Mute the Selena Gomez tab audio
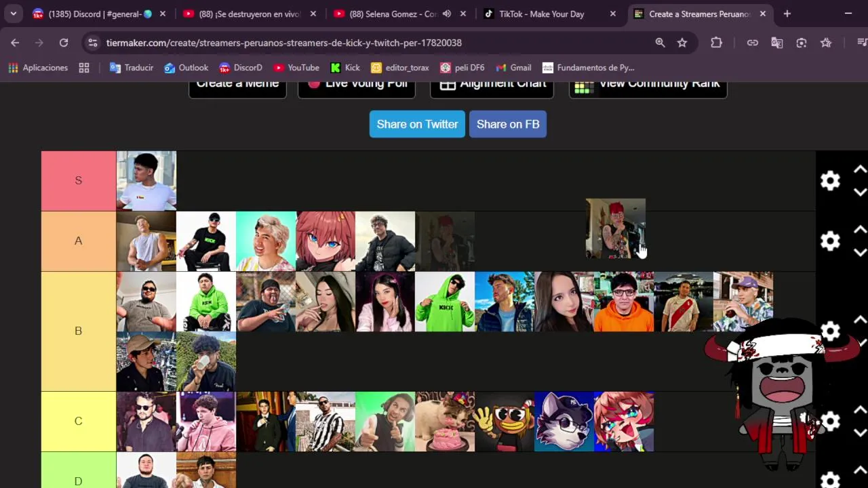868x488 pixels. (x=447, y=14)
